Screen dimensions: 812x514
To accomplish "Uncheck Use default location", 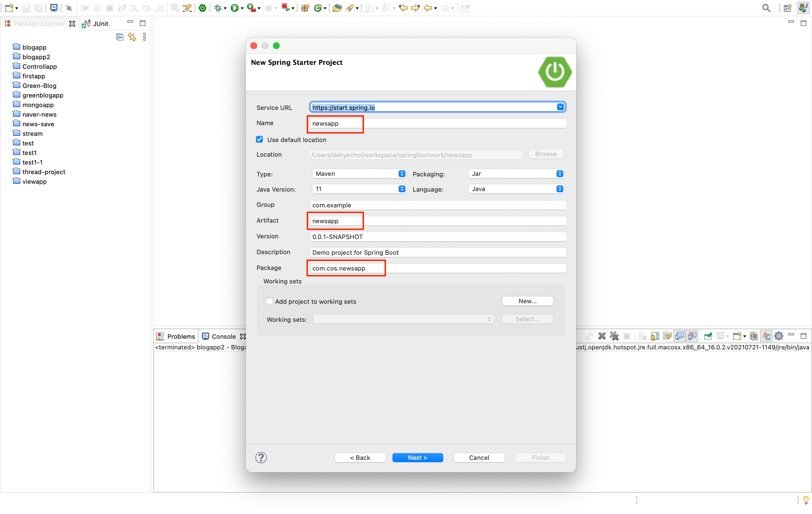I will coord(259,139).
